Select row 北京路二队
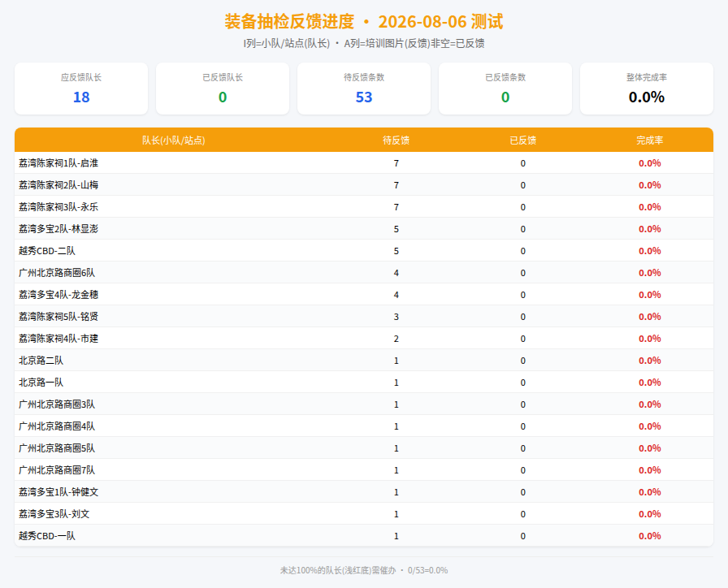 (364, 360)
